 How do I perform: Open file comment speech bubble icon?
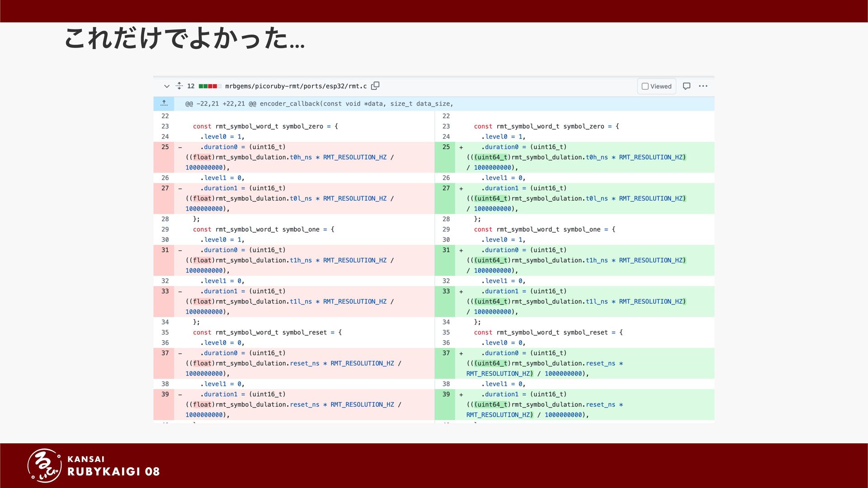coord(686,86)
